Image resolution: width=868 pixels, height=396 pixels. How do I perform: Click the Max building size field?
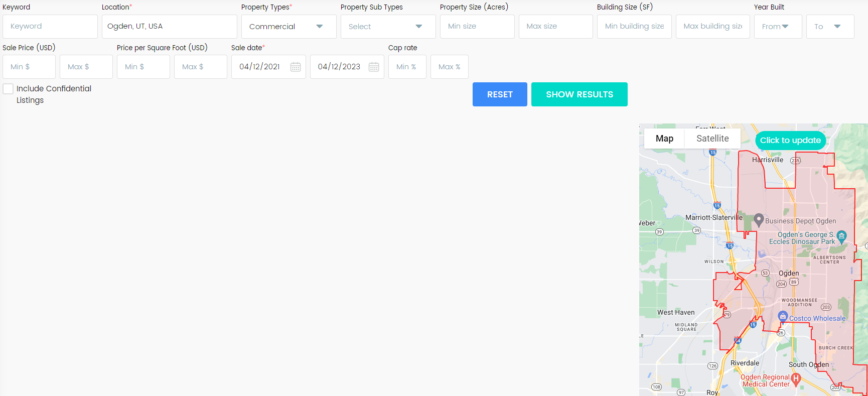pos(712,27)
